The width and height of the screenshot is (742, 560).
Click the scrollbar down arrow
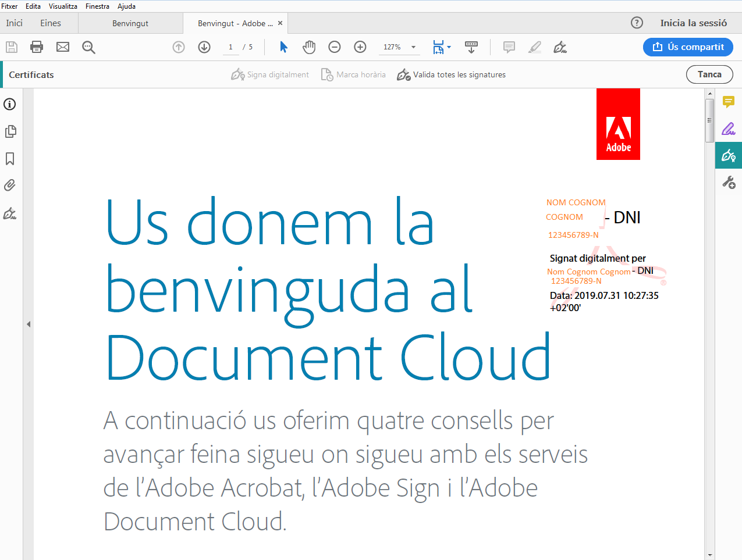tap(709, 555)
